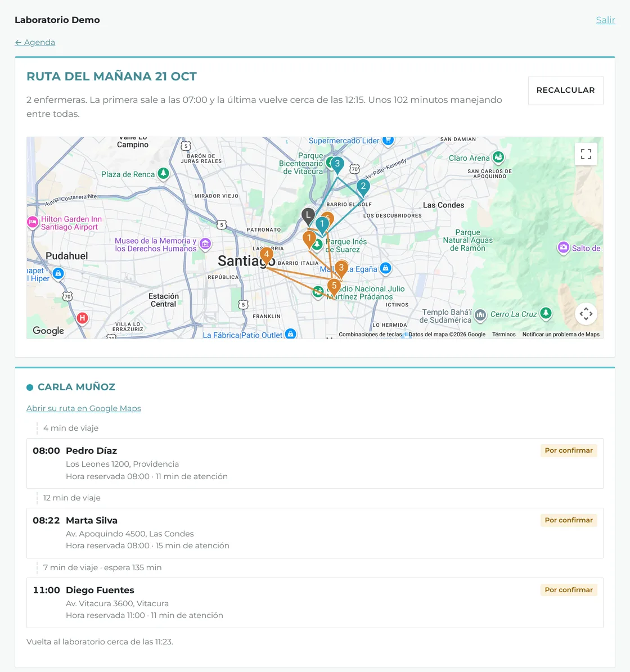The width and height of the screenshot is (630, 672).
Task: Click the Estadio Nacional green stadium icon
Action: (x=318, y=292)
